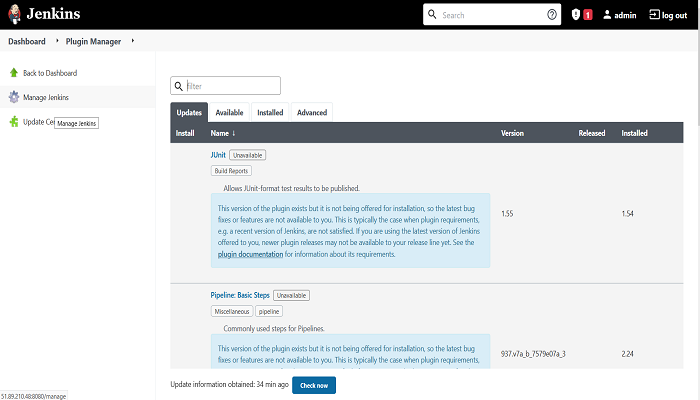Open the Jenkins home title link

click(x=53, y=14)
